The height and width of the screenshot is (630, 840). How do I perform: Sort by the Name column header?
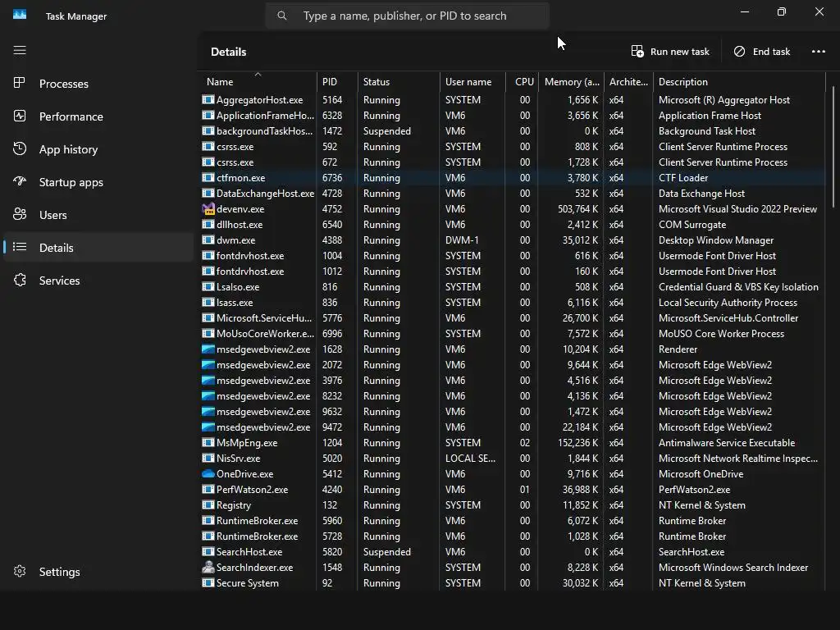coord(258,81)
